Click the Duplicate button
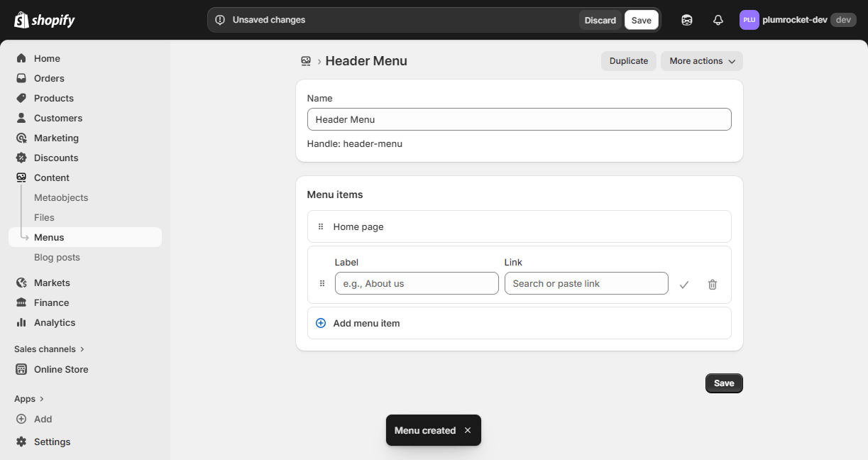868x460 pixels. [628, 61]
